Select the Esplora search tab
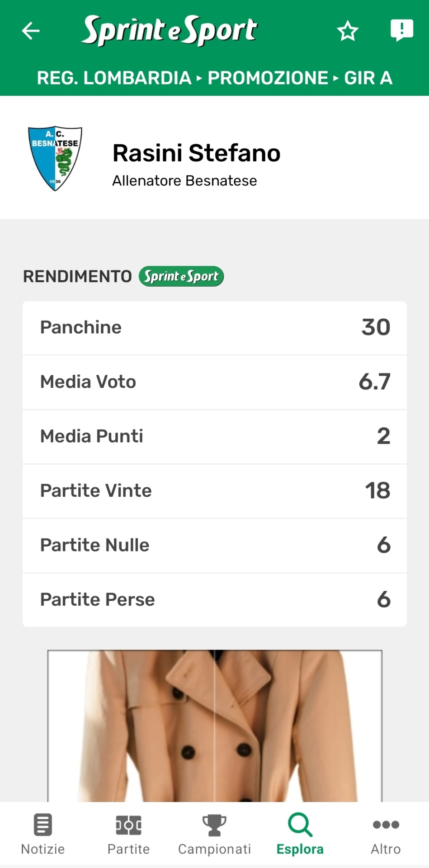 300,834
